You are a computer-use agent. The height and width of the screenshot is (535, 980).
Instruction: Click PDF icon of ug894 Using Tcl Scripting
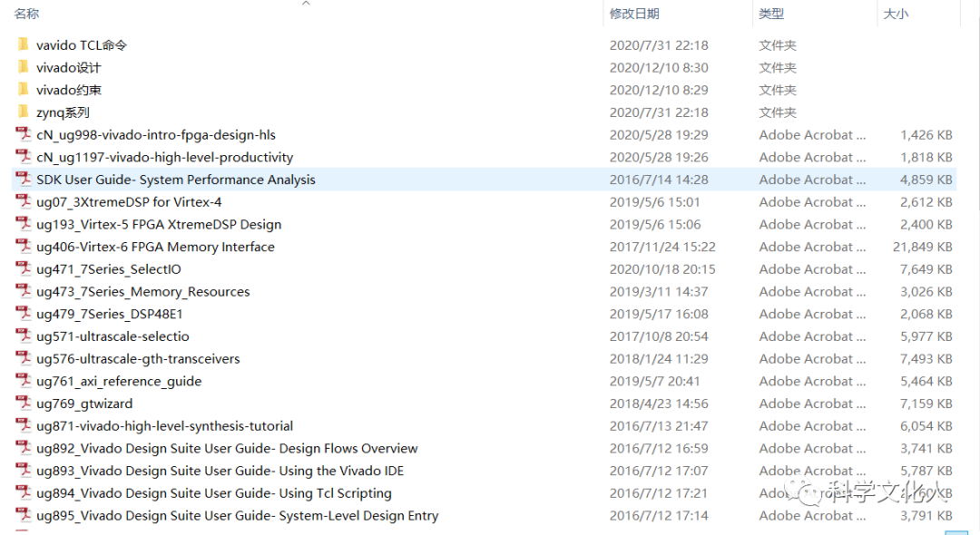(23, 492)
